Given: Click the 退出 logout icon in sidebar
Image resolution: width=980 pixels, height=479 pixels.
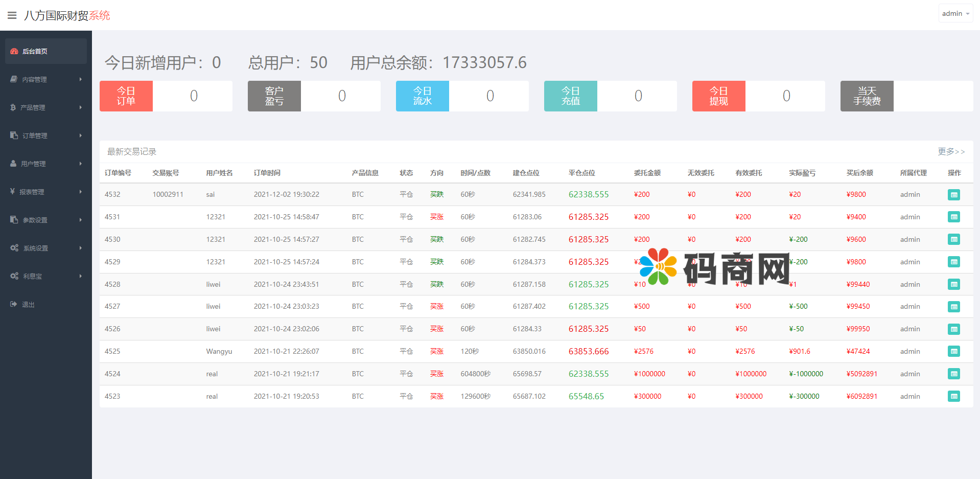Looking at the screenshot, I should pyautogui.click(x=14, y=304).
